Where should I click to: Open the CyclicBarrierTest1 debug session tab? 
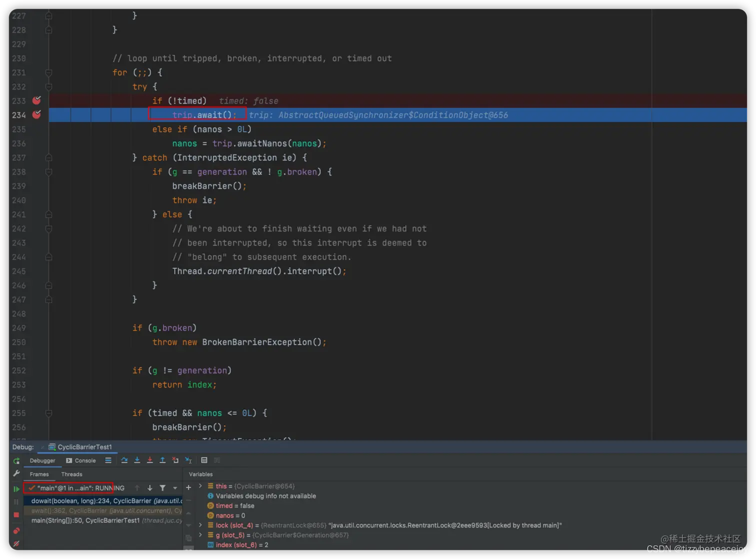pos(80,447)
